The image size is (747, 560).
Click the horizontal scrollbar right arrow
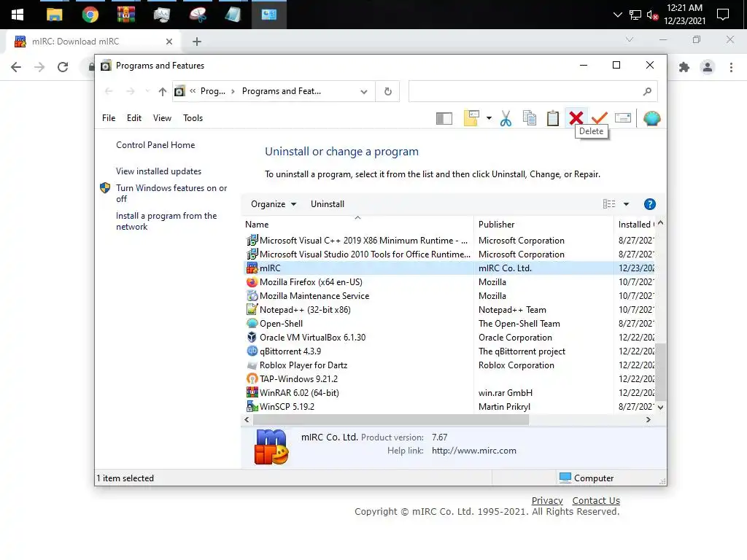tap(648, 420)
